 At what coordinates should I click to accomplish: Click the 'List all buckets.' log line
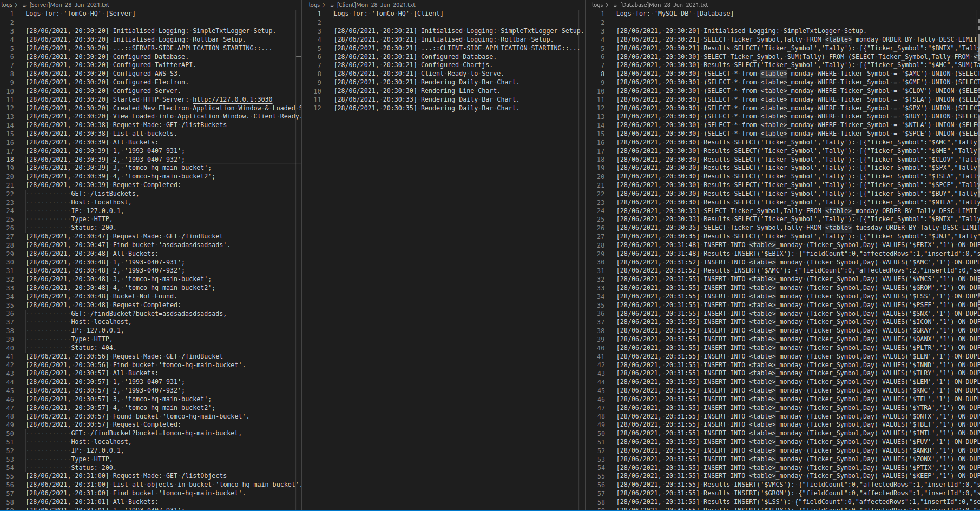[101, 134]
